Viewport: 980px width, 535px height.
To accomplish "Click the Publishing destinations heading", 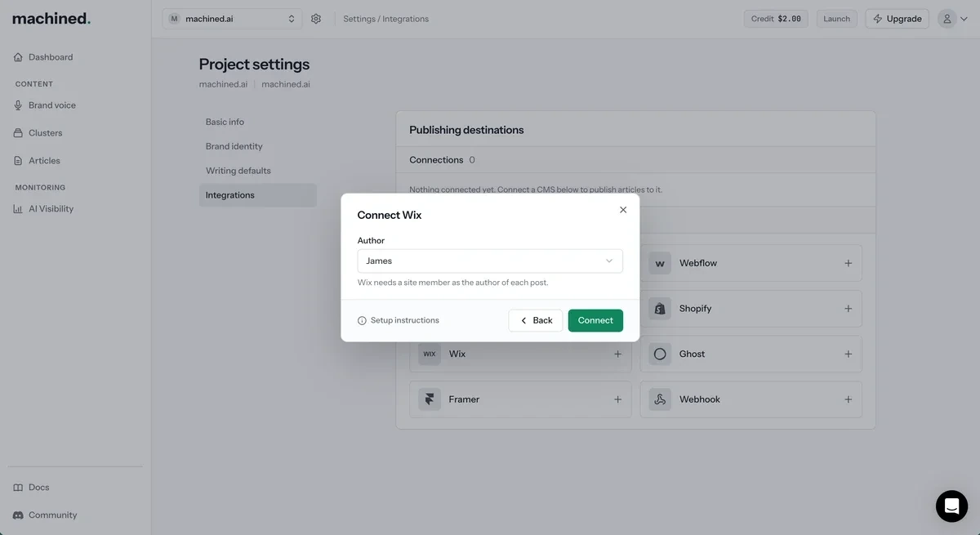I will [x=466, y=130].
